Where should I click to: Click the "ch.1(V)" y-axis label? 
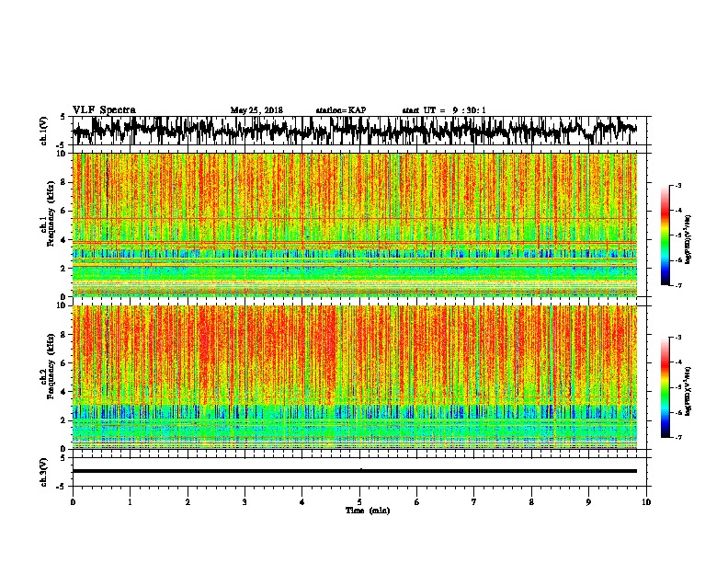[44, 131]
